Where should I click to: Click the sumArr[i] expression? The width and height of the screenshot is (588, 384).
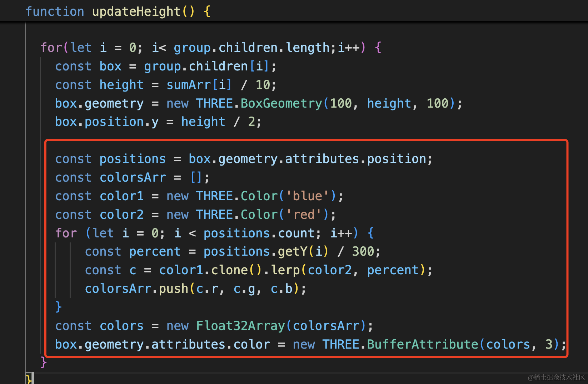click(199, 85)
